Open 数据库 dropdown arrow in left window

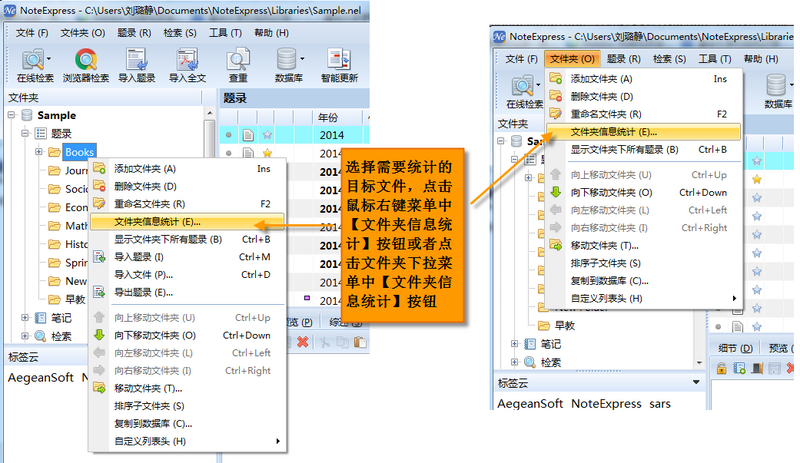[x=302, y=59]
